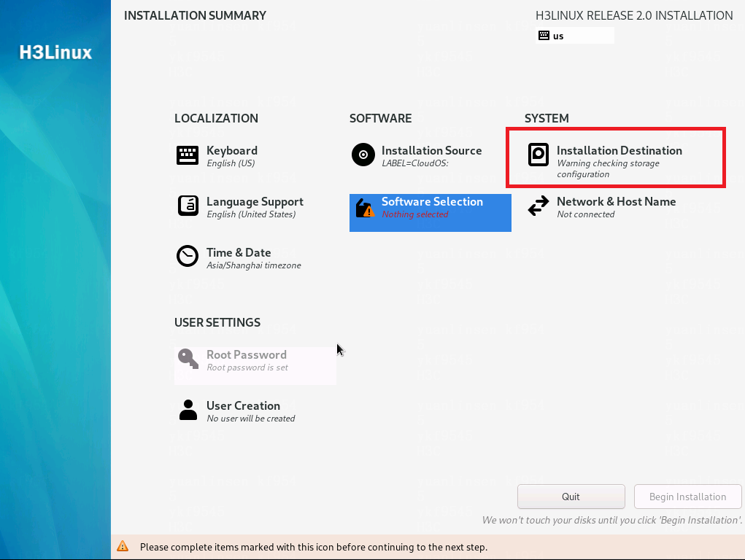745x560 pixels.
Task: Click the 'We won't touch your disks' hint text
Action: tap(612, 520)
